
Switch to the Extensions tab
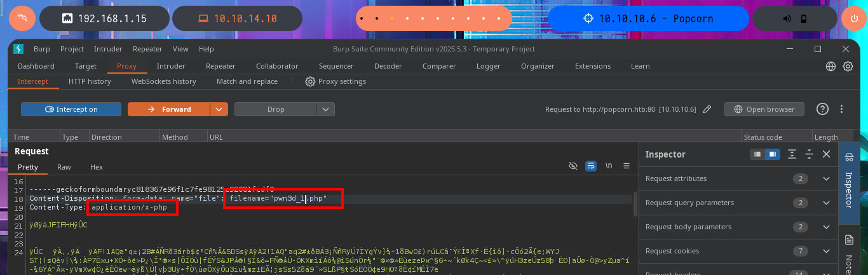592,66
